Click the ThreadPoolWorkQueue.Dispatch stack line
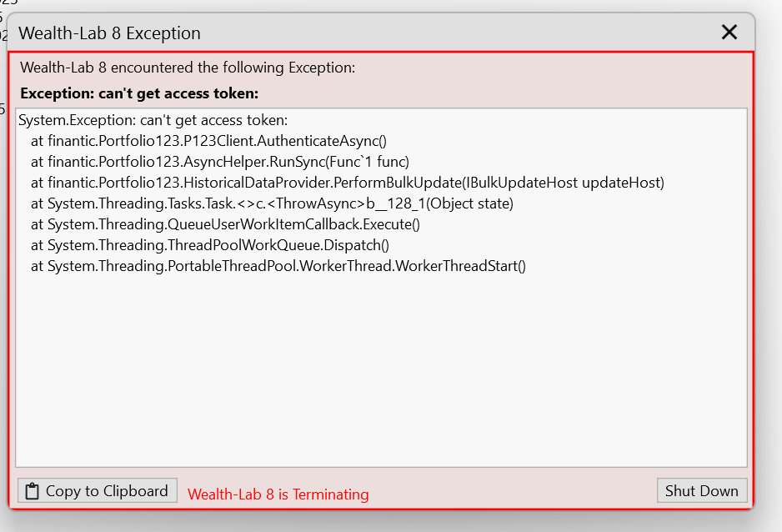The width and height of the screenshot is (782, 532). coord(210,245)
